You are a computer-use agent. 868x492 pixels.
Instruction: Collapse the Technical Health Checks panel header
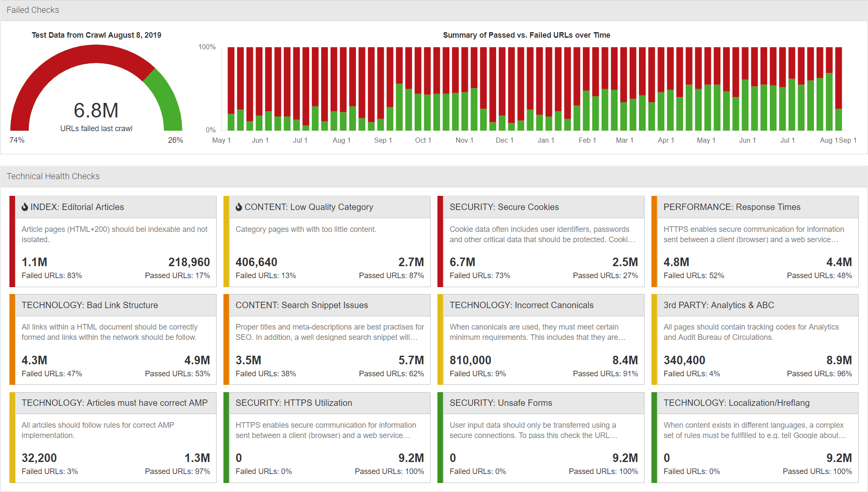[53, 176]
